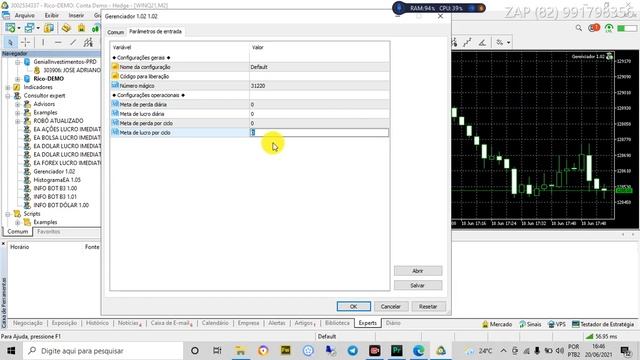Expand the Rico-DEMO account node
The width and height of the screenshot is (640, 360).
tap(18, 79)
